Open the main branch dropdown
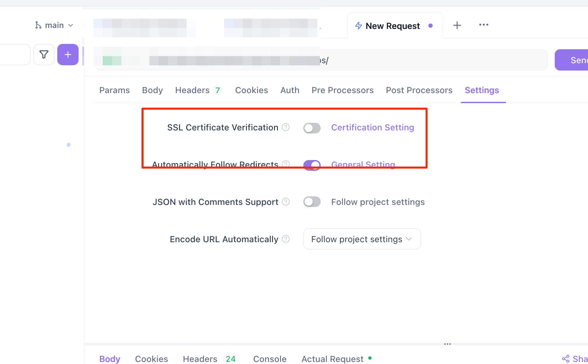The width and height of the screenshot is (588, 364). (70, 25)
